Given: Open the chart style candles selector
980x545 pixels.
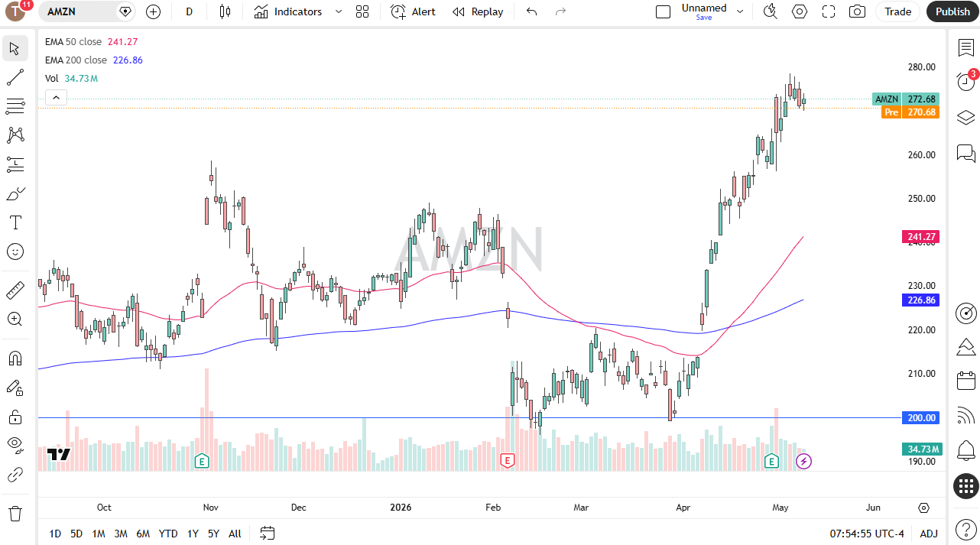Looking at the screenshot, I should [x=225, y=11].
